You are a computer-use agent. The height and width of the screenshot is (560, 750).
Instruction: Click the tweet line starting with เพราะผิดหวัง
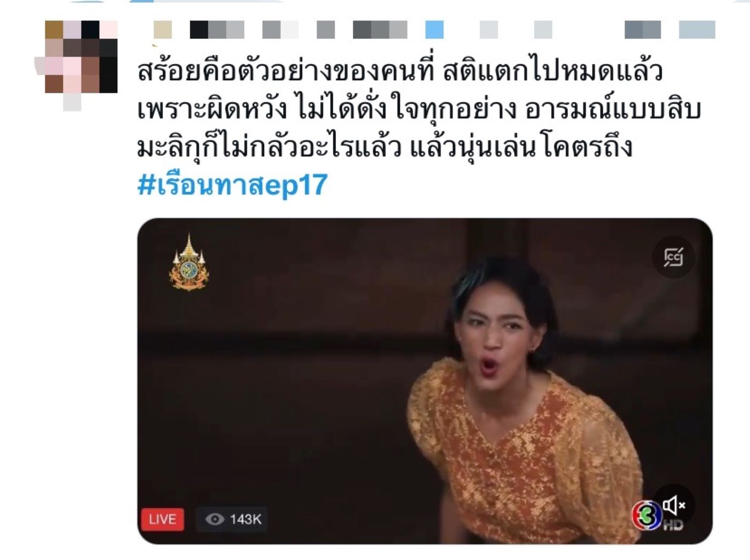419,108
